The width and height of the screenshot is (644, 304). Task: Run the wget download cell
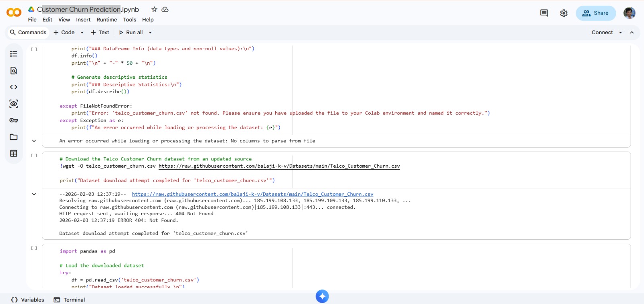(34, 156)
